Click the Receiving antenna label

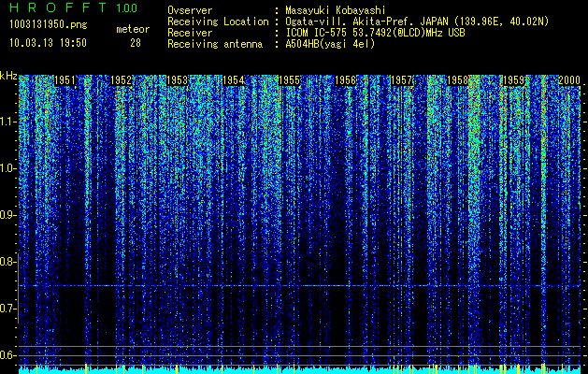point(215,44)
